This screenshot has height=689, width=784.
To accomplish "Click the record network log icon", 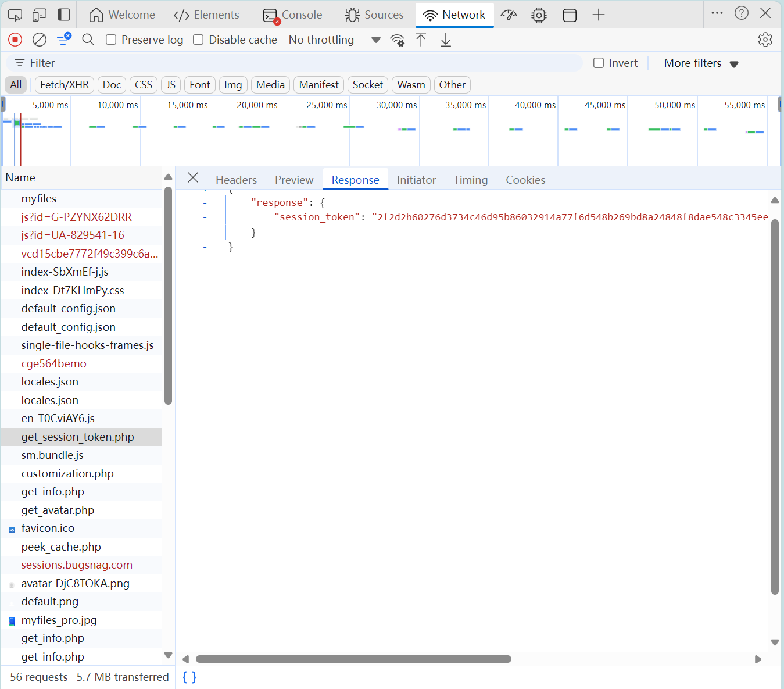I will pyautogui.click(x=15, y=40).
